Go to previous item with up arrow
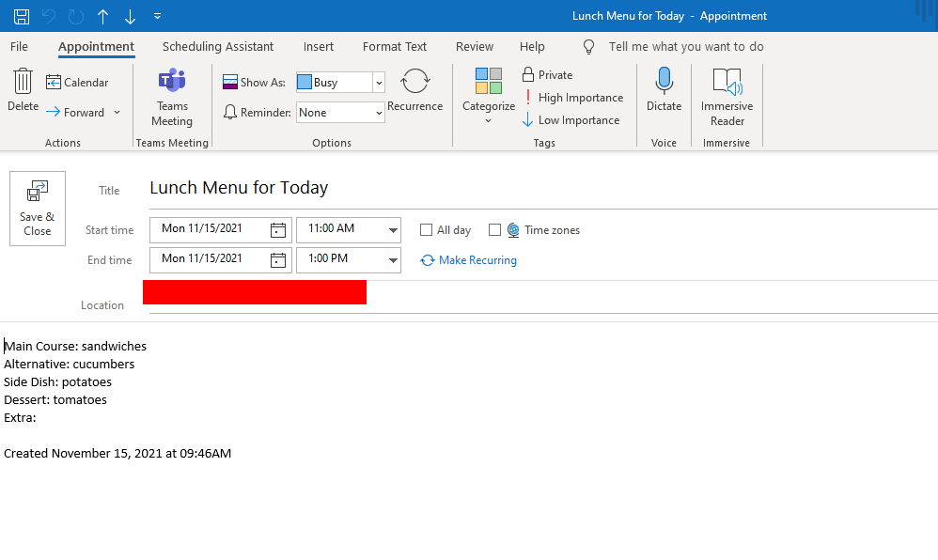 coord(102,16)
